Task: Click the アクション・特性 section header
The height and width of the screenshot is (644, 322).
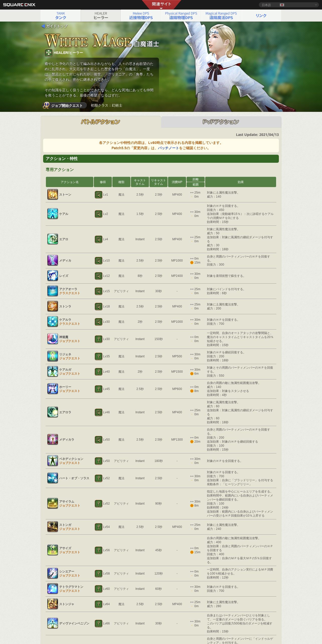Action: tap(161, 159)
